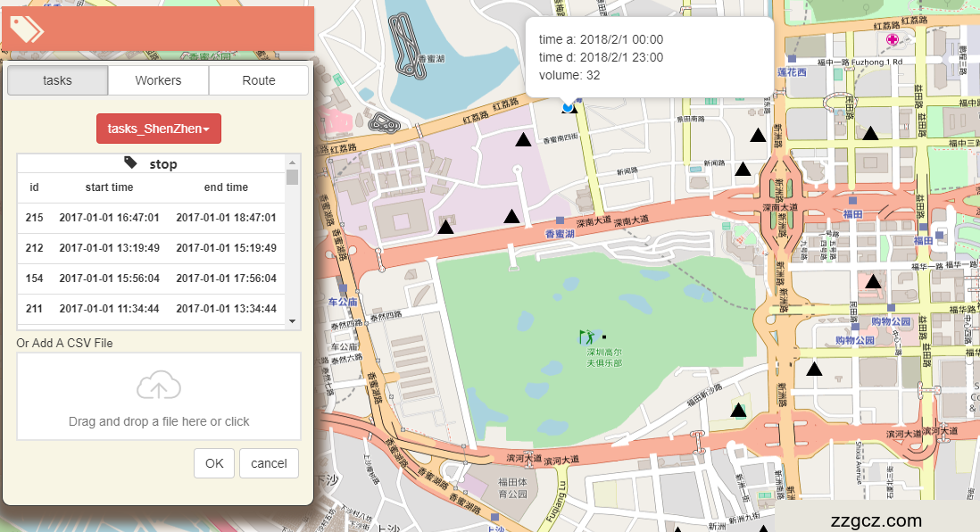Select the triangle marker south of 购物公园 station
Screen dimensions: 980x532
[x=814, y=369]
